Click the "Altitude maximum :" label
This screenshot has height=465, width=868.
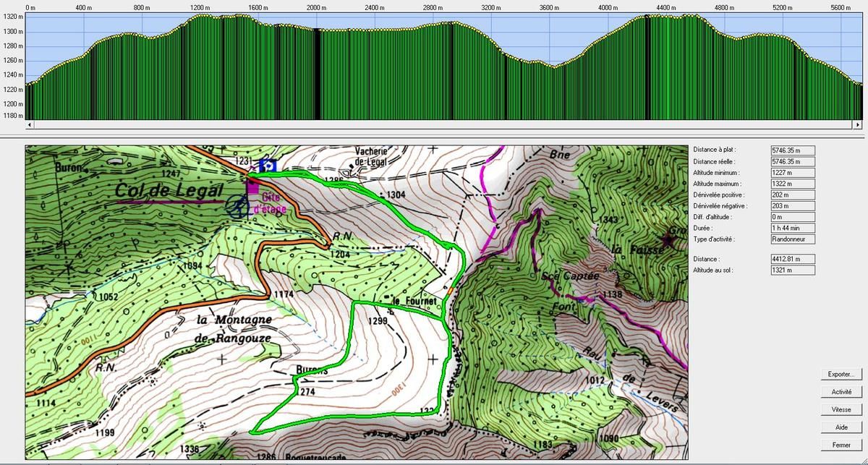pos(718,184)
